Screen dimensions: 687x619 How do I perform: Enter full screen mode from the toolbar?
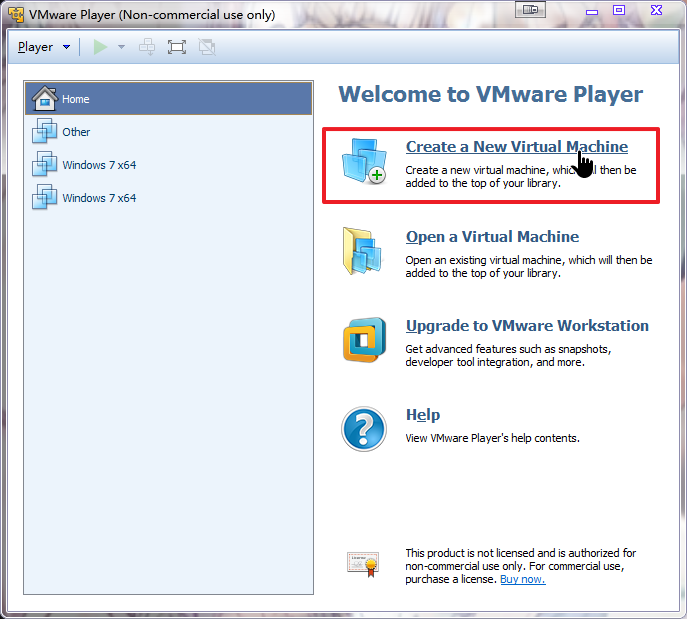coord(177,47)
